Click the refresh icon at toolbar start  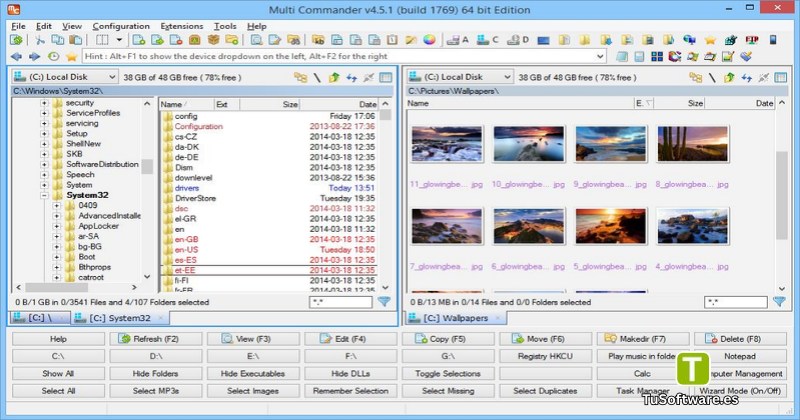click(x=16, y=40)
